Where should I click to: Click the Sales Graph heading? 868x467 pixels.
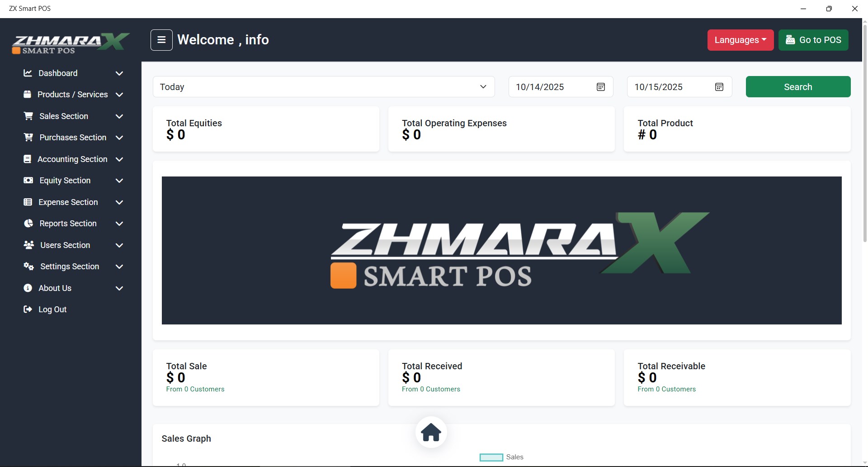[x=186, y=438]
